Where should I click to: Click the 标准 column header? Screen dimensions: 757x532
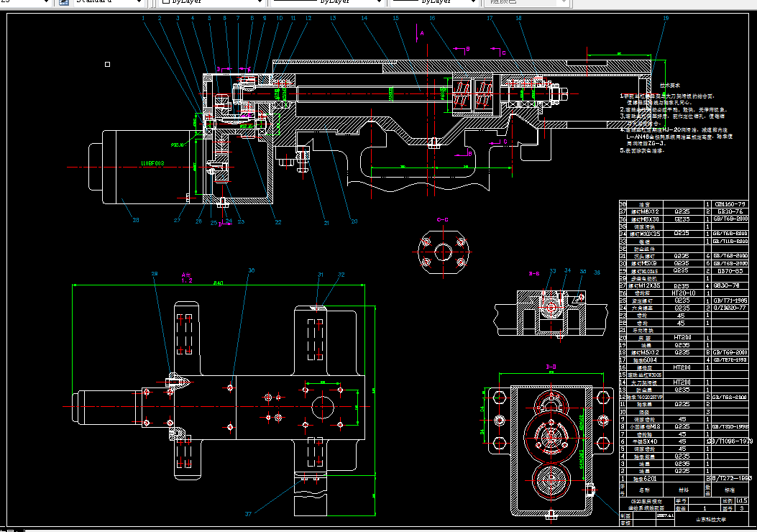(729, 490)
